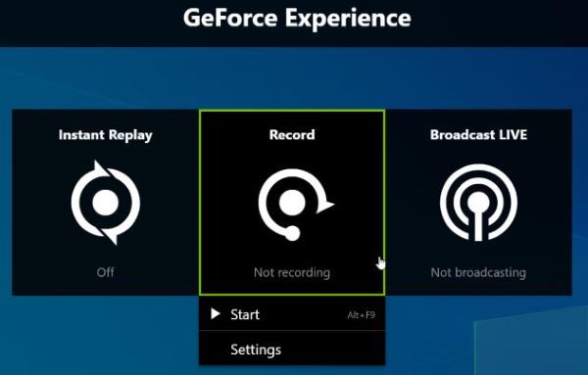Click the Record circular arrow icon

point(296,205)
